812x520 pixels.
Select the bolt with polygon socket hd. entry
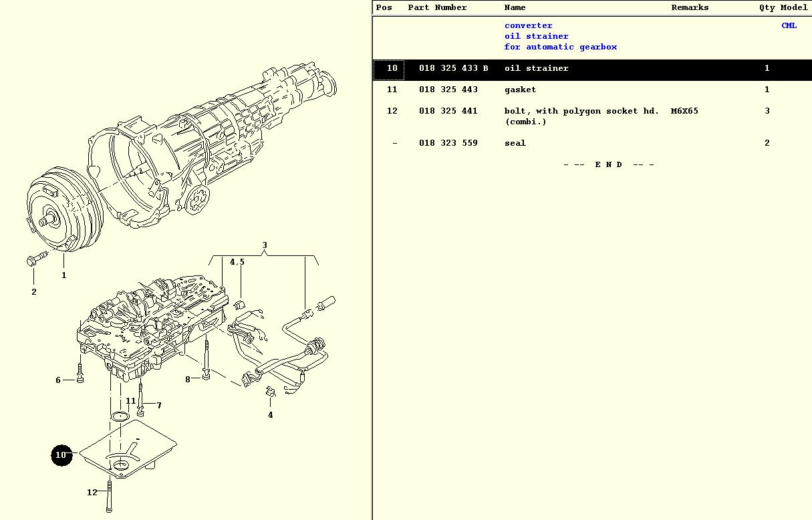[581, 116]
